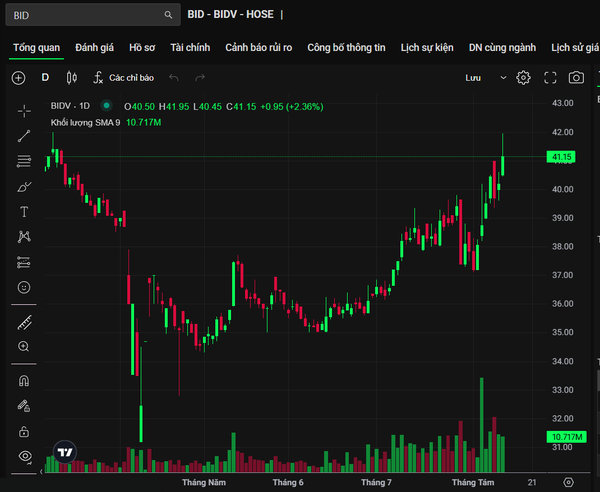This screenshot has height=492, width=600.
Task: Collapse the drawing toolbar arrow
Action: [41, 472]
